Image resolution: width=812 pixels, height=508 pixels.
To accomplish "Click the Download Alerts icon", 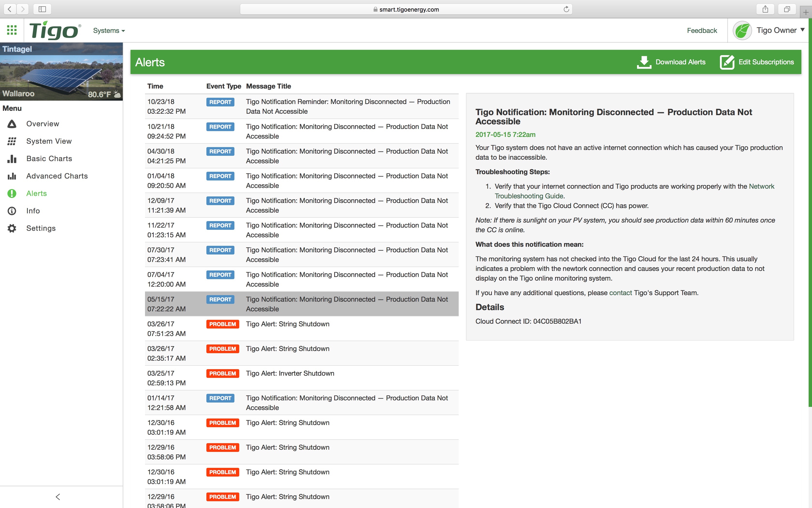I will 644,62.
